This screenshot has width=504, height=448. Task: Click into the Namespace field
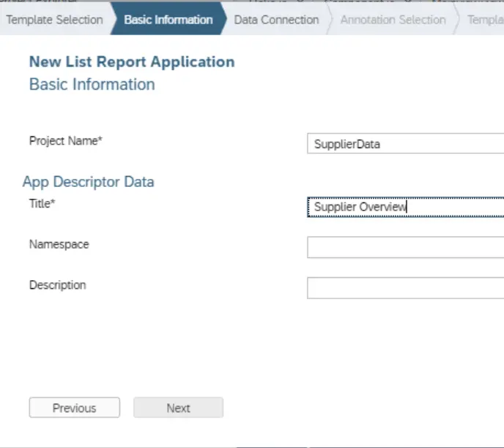[405, 248]
